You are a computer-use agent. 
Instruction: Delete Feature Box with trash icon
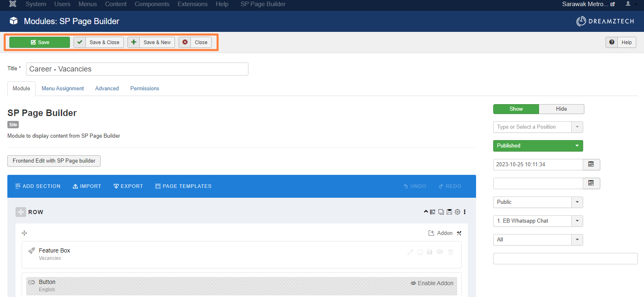450,252
